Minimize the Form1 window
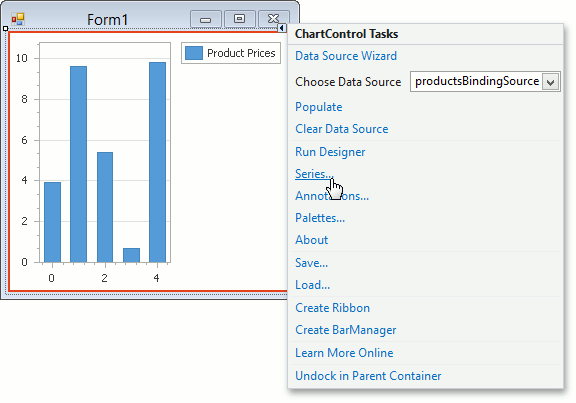The image size is (576, 403). (x=206, y=19)
